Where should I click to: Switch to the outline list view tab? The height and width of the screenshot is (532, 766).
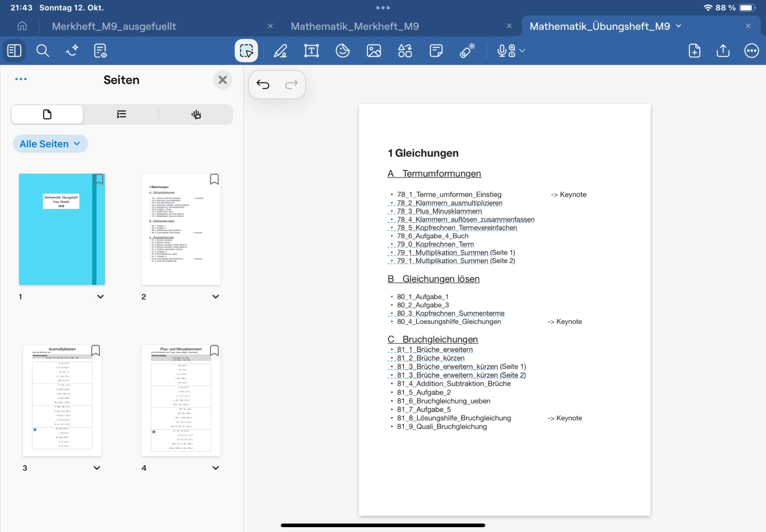121,114
